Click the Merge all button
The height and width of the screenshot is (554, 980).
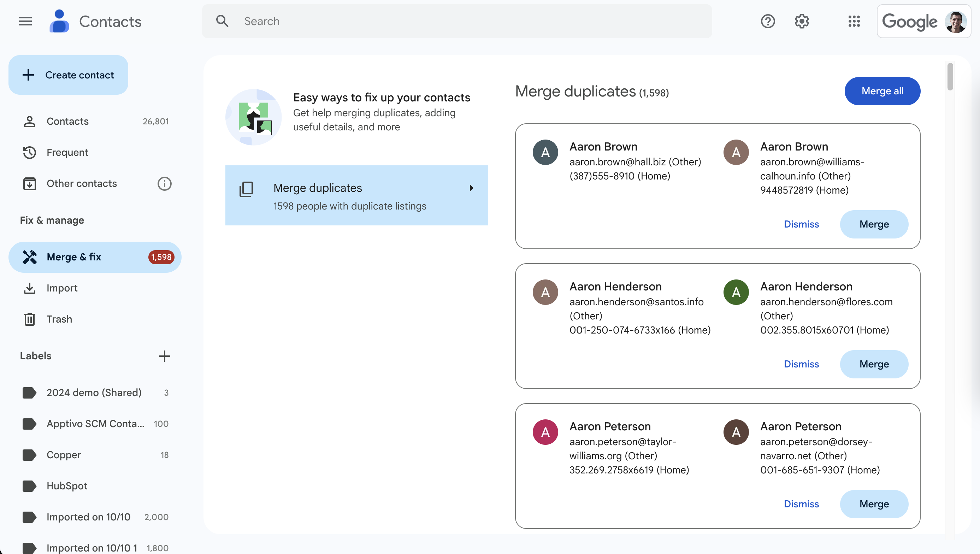[x=882, y=91]
